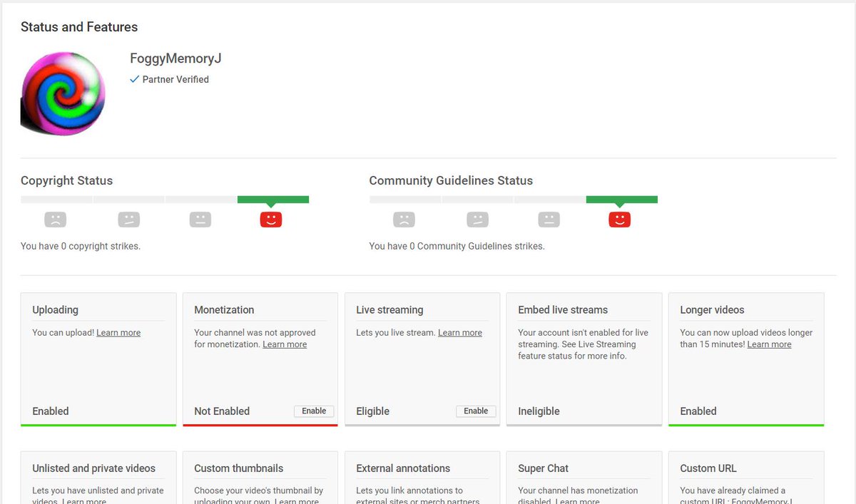This screenshot has height=504, width=856.
Task: Click the 'You have 0 Community Guidelines strikes.' text
Action: point(457,246)
